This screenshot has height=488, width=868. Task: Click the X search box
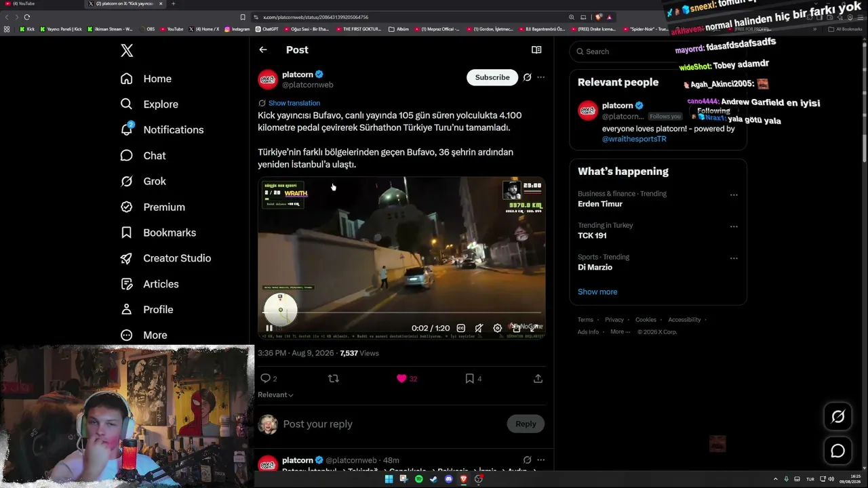pos(658,52)
